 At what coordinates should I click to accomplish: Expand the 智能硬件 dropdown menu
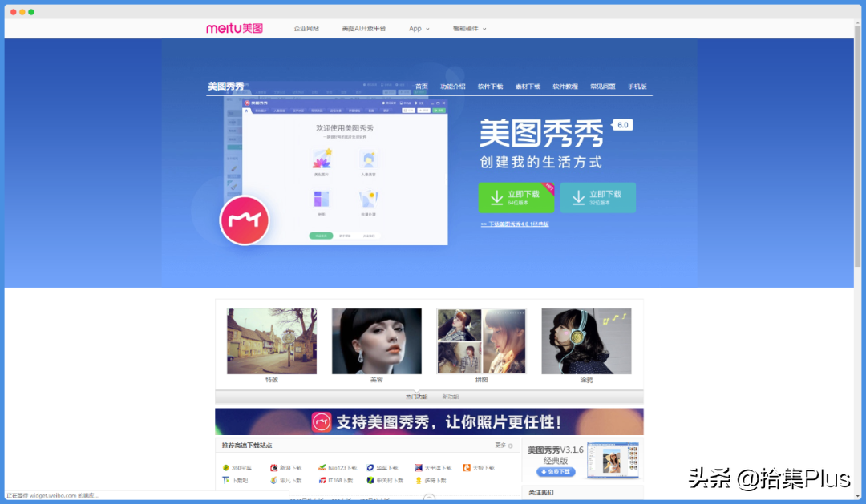[x=469, y=29]
